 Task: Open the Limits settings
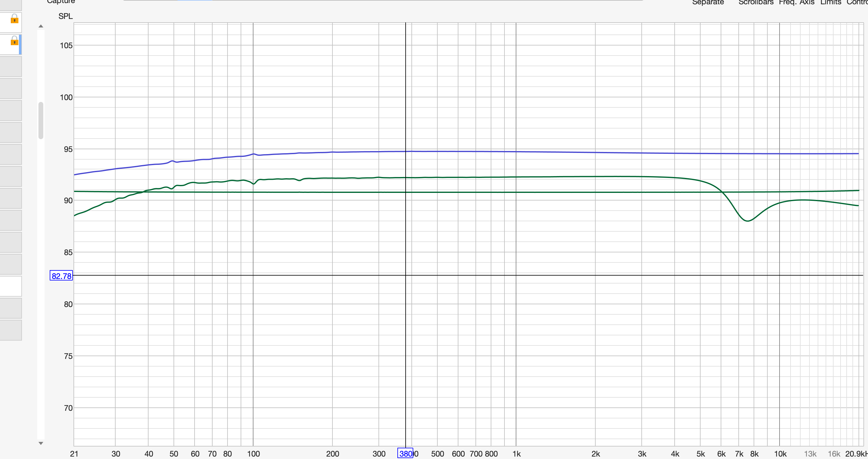tap(830, 2)
